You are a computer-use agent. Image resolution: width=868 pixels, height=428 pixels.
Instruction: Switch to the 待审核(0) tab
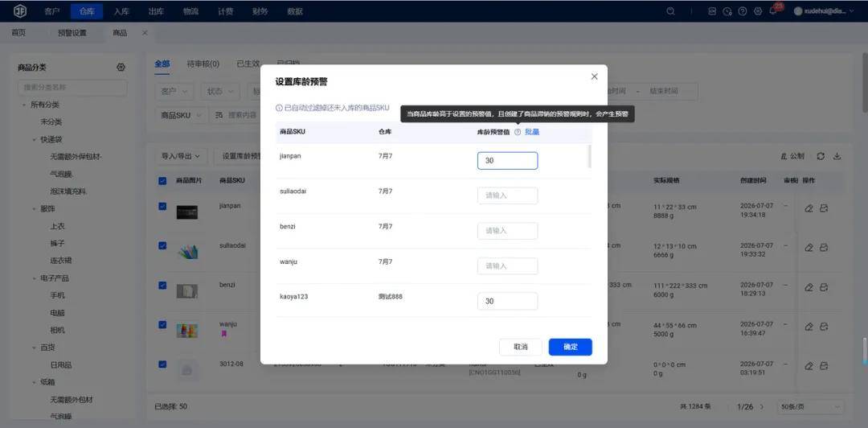203,64
